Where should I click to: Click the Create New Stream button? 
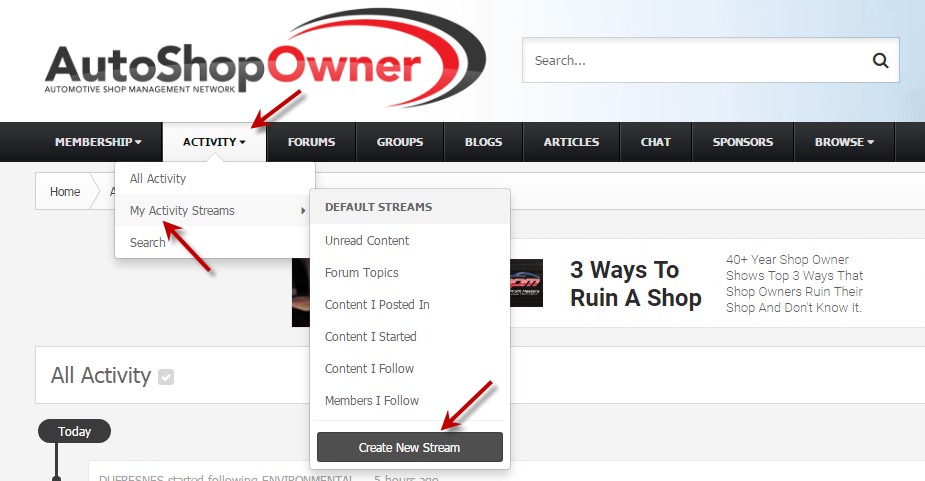click(x=409, y=447)
